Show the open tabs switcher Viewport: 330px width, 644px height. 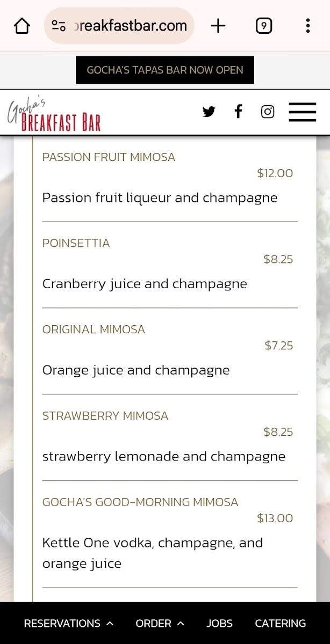pyautogui.click(x=263, y=26)
